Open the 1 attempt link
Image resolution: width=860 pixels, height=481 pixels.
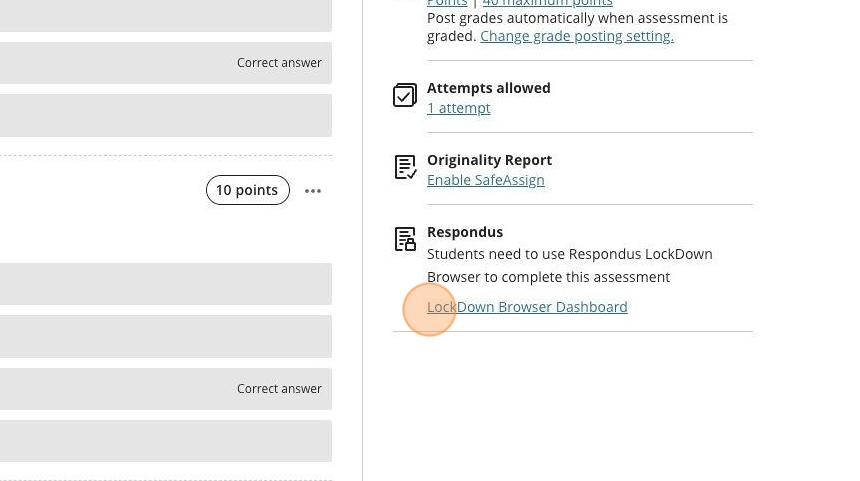[458, 108]
